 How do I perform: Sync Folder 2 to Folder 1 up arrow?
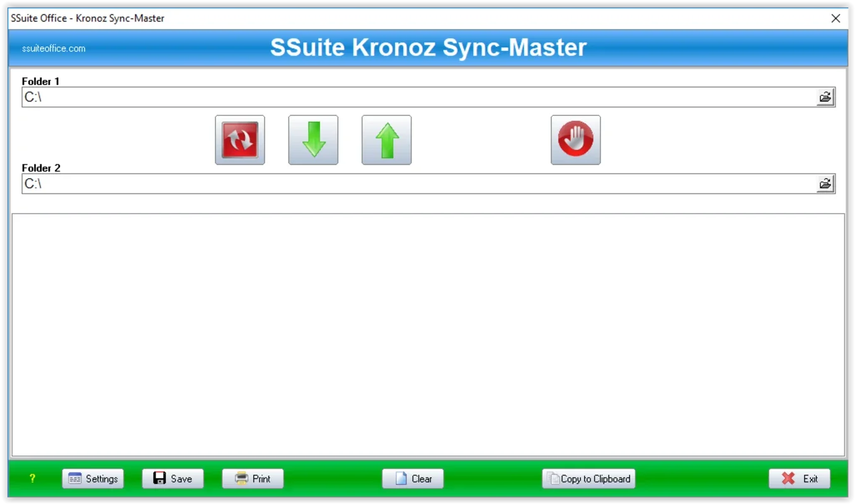click(386, 140)
